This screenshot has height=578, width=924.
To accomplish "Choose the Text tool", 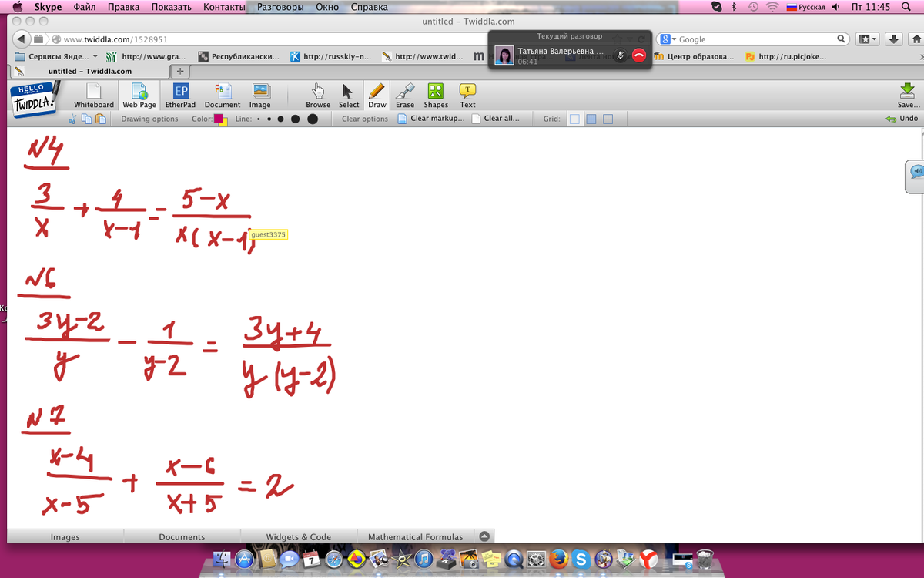I will [x=467, y=96].
